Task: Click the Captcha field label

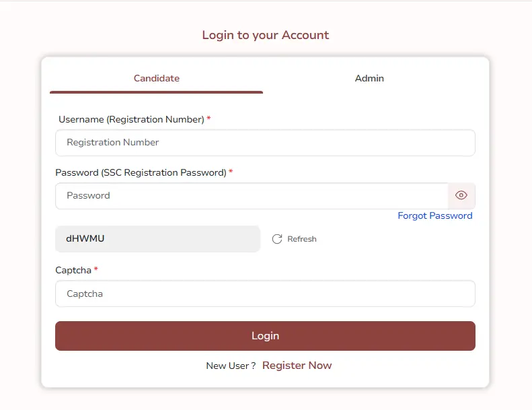Action: (x=73, y=270)
